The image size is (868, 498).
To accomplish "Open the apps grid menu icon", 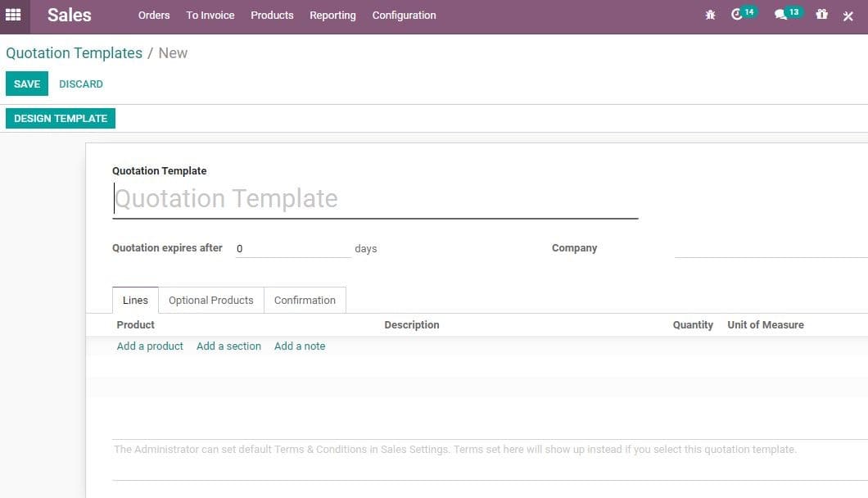I will click(12, 14).
